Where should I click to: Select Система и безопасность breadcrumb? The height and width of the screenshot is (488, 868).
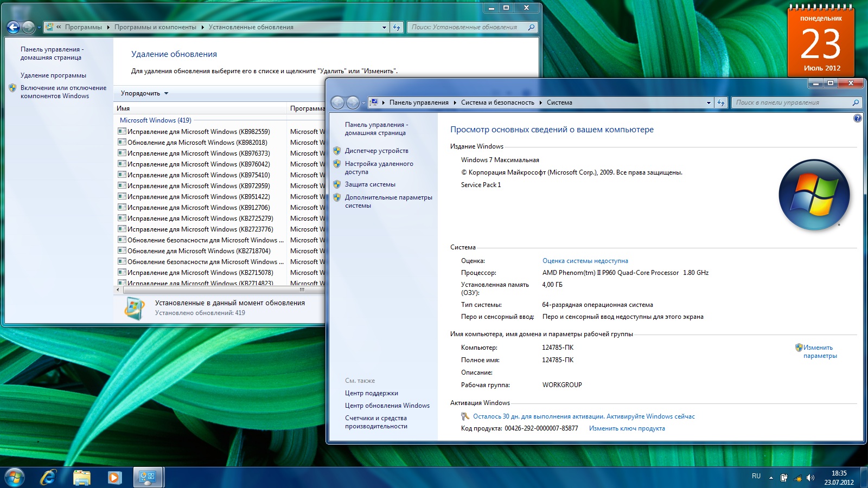[x=497, y=102]
